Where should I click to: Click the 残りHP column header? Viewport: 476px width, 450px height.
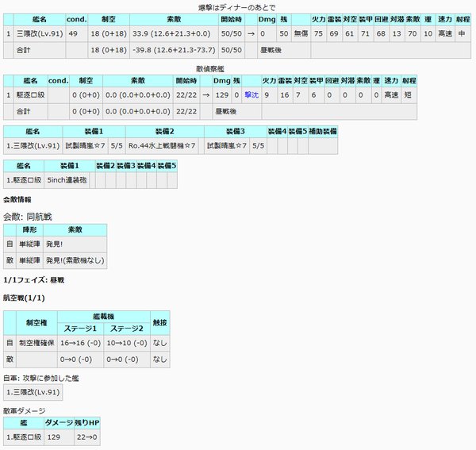click(87, 423)
